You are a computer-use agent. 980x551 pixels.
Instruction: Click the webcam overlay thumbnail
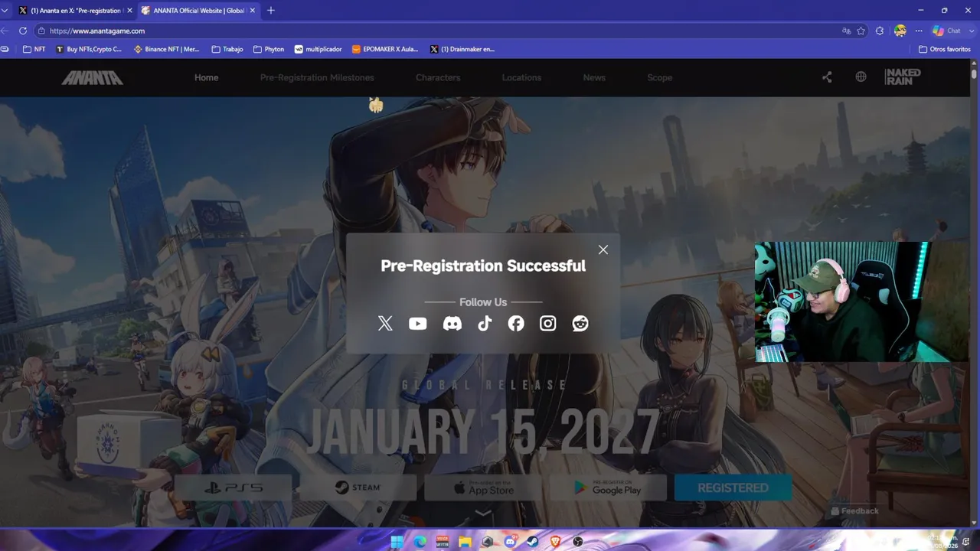tap(861, 302)
